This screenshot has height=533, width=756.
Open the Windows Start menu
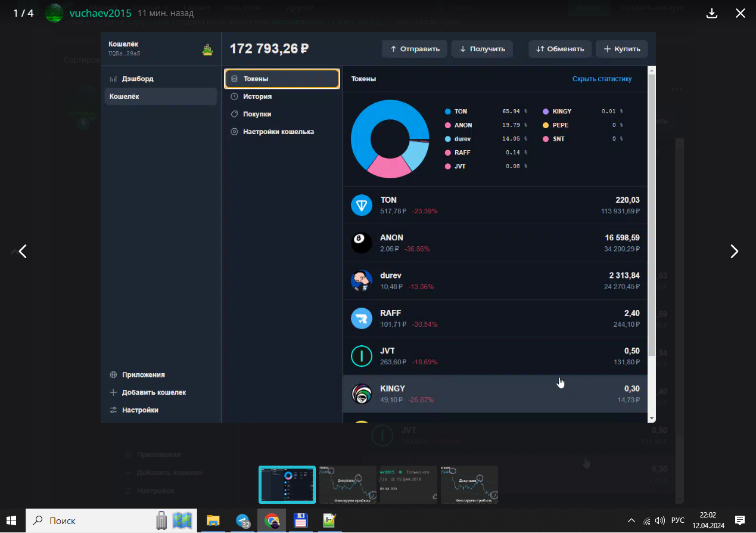point(13,520)
